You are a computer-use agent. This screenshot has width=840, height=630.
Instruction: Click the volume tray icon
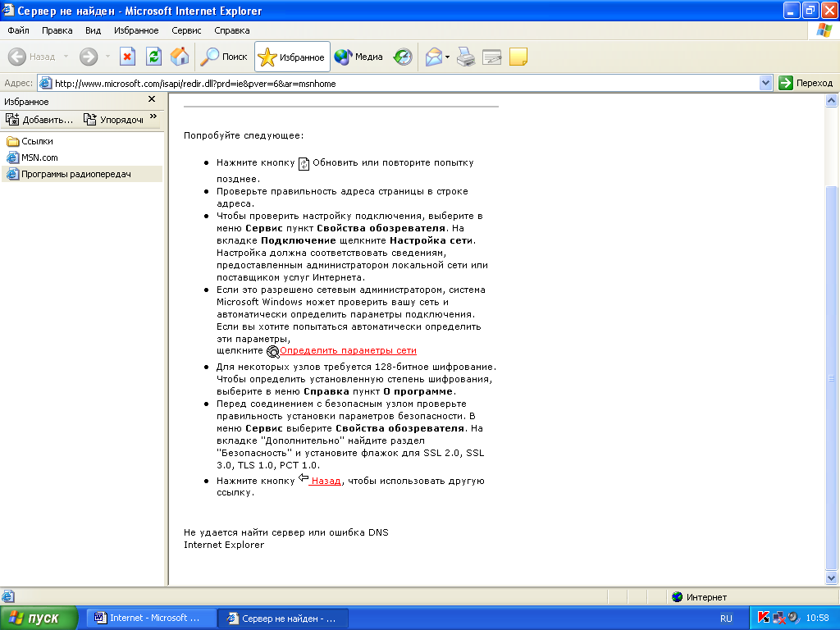[x=793, y=618]
